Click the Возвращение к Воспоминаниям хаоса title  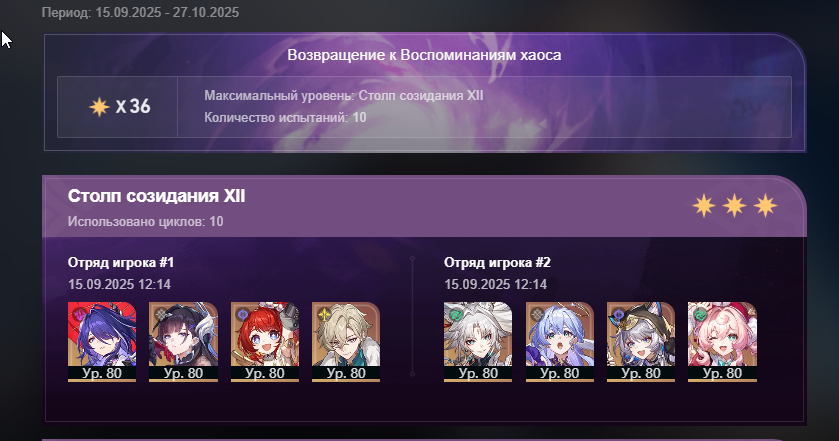pos(424,55)
